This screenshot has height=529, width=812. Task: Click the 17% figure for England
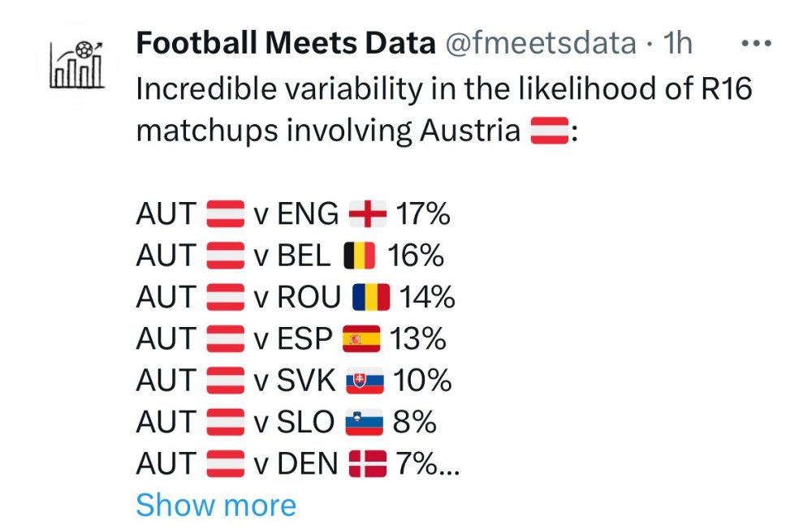(x=422, y=214)
